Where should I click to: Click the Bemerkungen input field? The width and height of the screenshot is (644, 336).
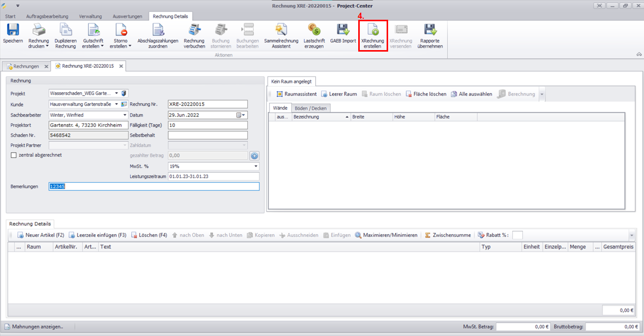(x=154, y=186)
